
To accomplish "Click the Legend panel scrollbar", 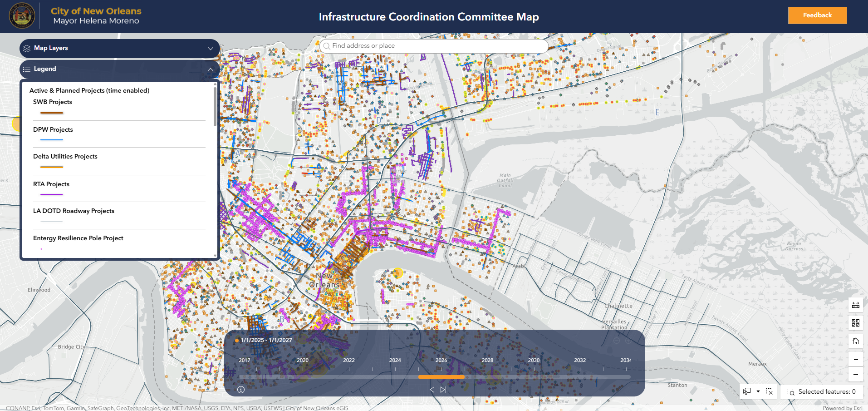I will coord(215,106).
